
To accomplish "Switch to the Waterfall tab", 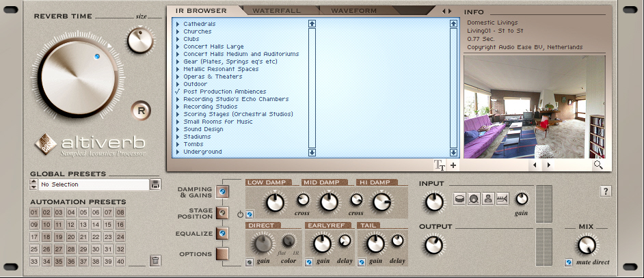I will point(276,11).
